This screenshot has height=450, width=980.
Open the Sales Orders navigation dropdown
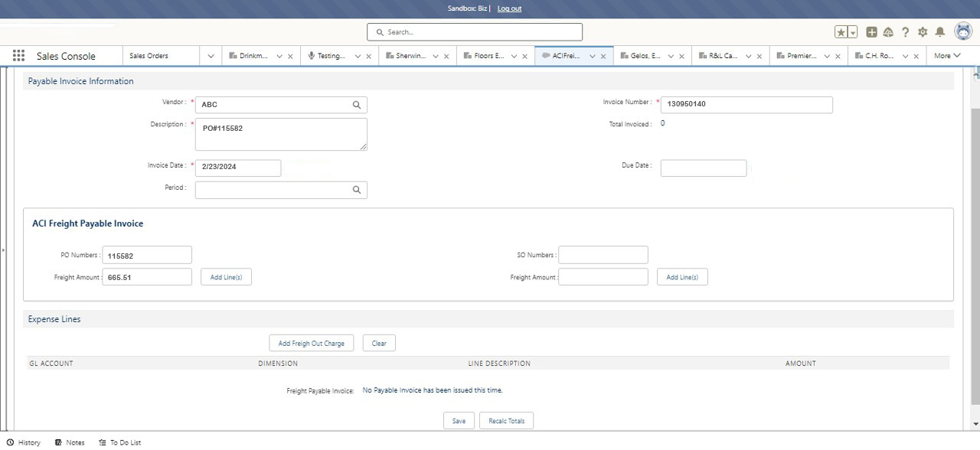tap(211, 56)
